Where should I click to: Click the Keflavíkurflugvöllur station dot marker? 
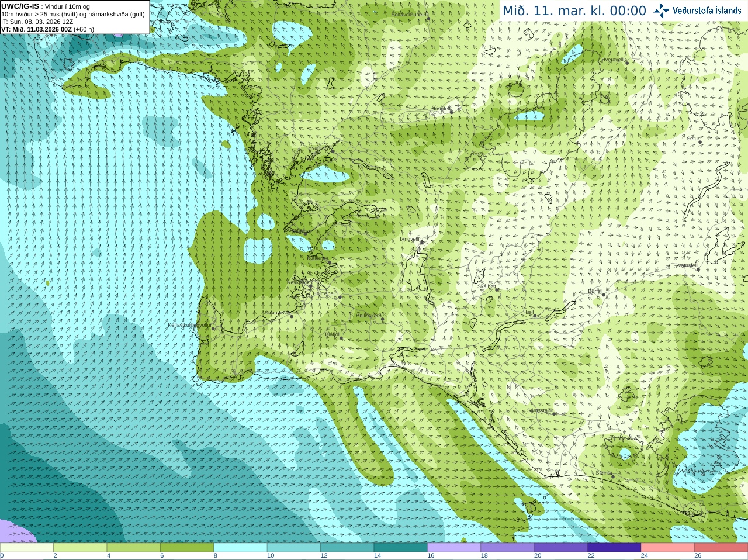click(x=213, y=329)
